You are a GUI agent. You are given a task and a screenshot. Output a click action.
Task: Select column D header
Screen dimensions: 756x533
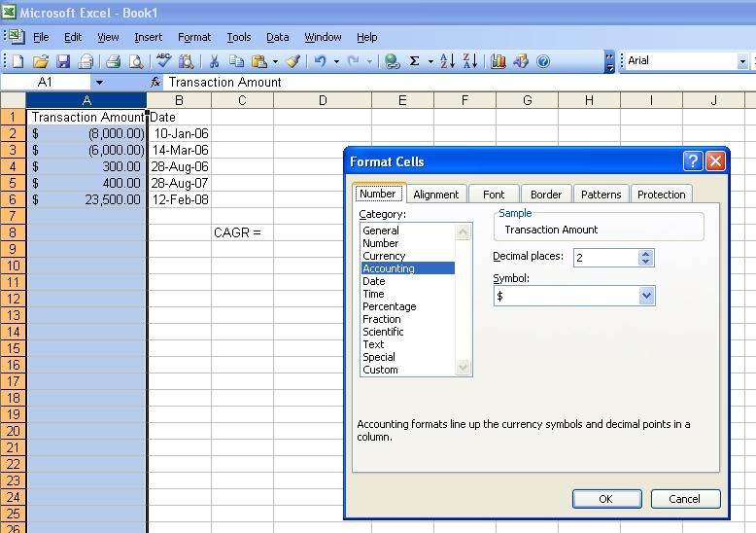[323, 100]
